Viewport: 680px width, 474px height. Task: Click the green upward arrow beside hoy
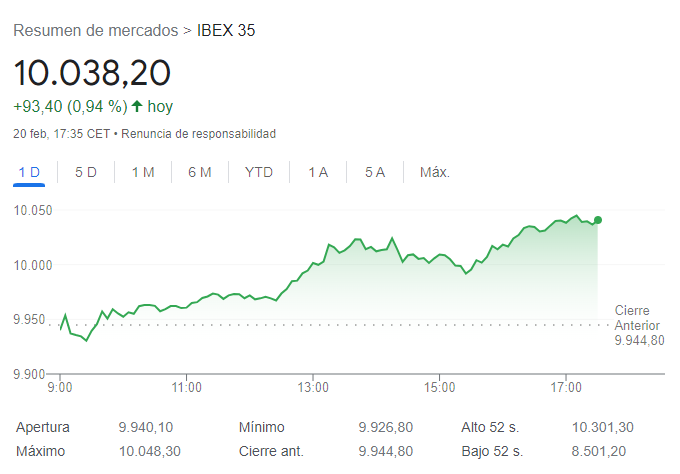[137, 106]
